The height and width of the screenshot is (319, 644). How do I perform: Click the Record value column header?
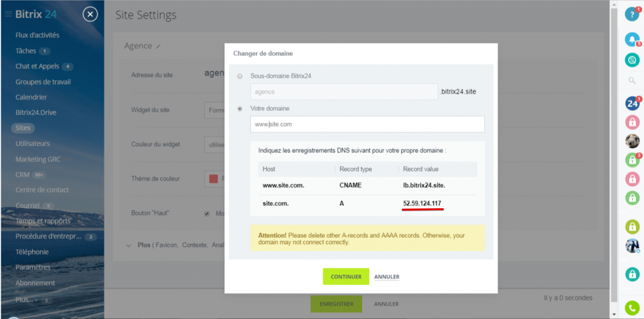click(421, 169)
